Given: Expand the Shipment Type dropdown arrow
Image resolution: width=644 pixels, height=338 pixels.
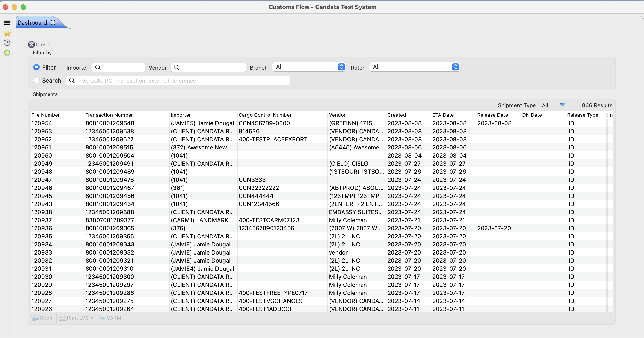Looking at the screenshot, I should click(562, 105).
